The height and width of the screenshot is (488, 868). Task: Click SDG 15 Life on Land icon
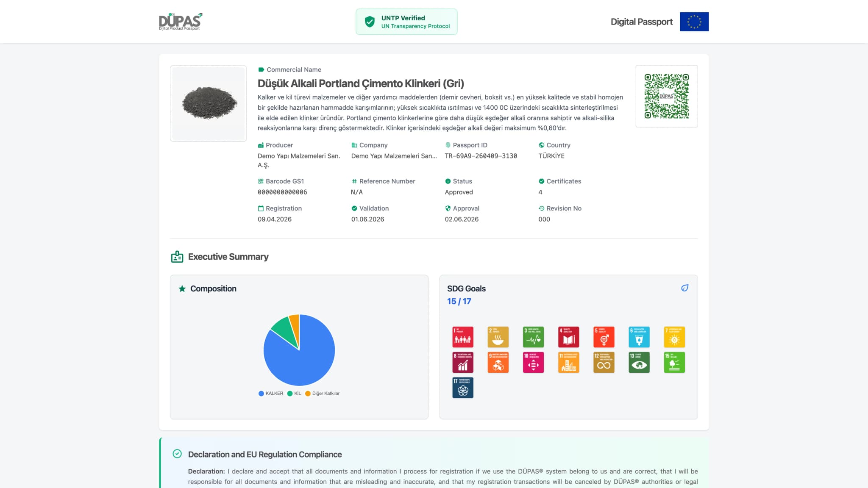[674, 362]
